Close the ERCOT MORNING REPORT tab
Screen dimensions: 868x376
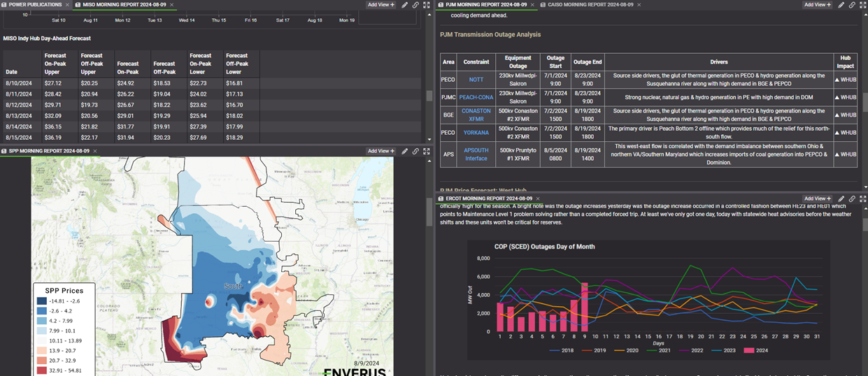click(x=539, y=198)
